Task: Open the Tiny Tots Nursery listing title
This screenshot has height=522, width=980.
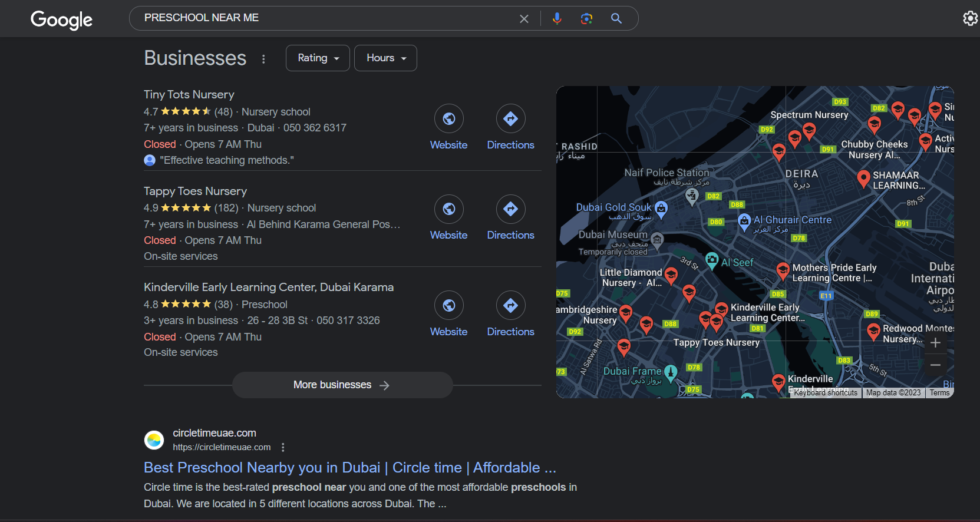Action: coord(189,94)
